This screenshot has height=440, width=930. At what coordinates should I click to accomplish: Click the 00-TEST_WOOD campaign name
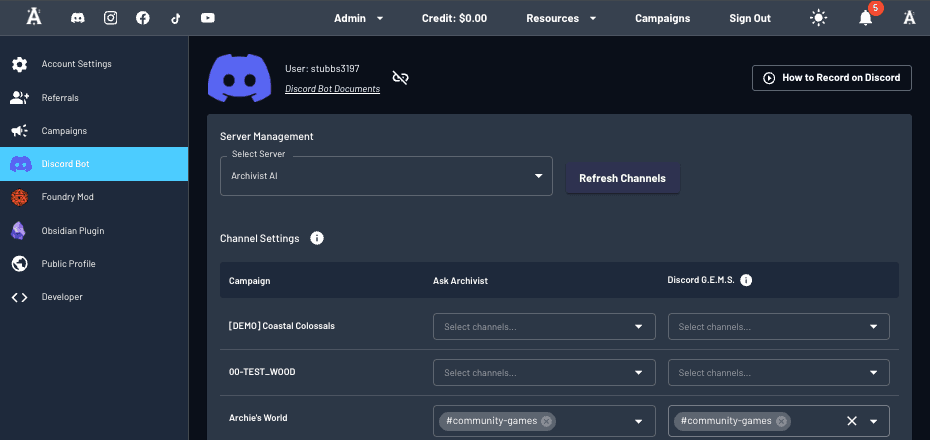[262, 372]
